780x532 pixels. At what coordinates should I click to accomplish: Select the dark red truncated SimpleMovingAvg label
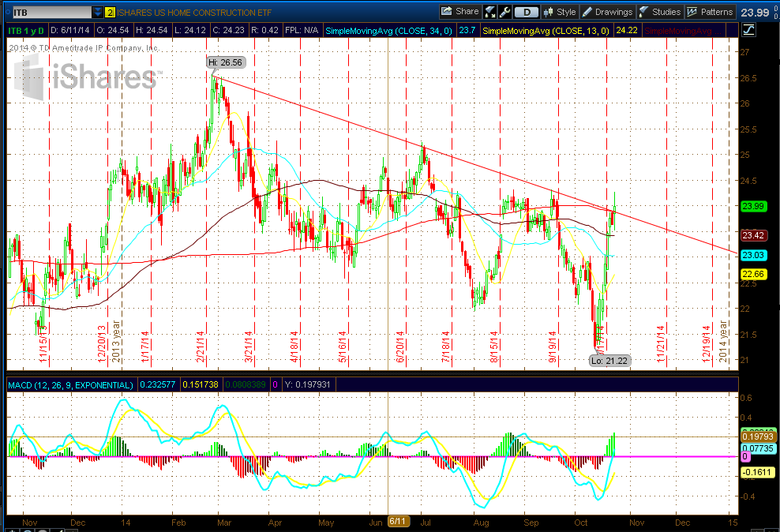click(x=681, y=31)
